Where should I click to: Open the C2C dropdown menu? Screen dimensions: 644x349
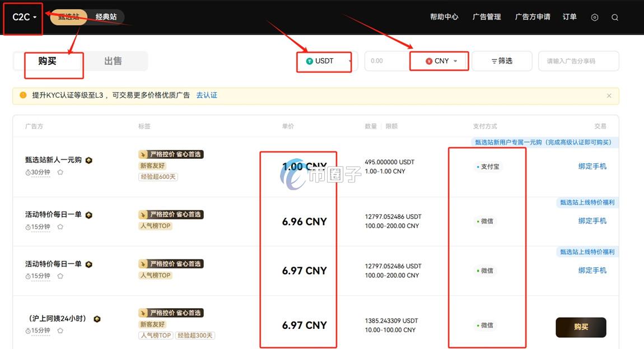click(x=22, y=17)
